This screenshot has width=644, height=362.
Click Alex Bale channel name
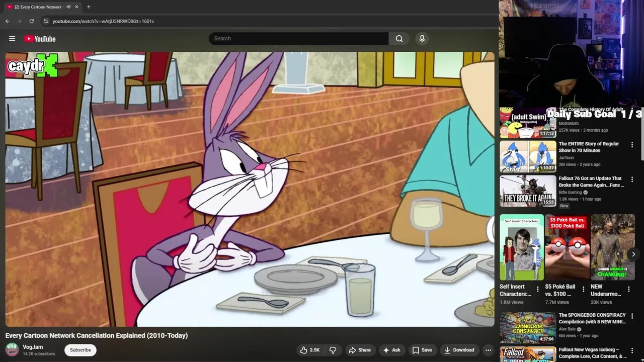click(x=567, y=329)
